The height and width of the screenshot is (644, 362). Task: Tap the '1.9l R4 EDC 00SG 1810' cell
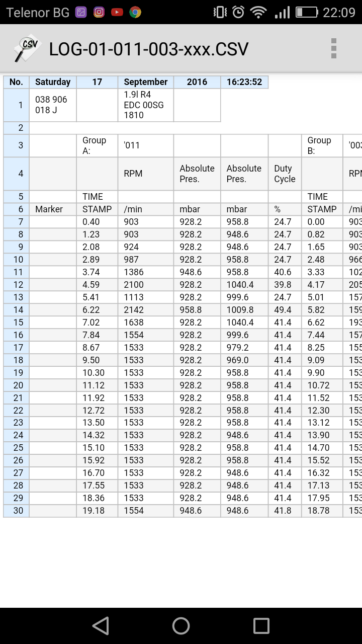tap(146, 105)
